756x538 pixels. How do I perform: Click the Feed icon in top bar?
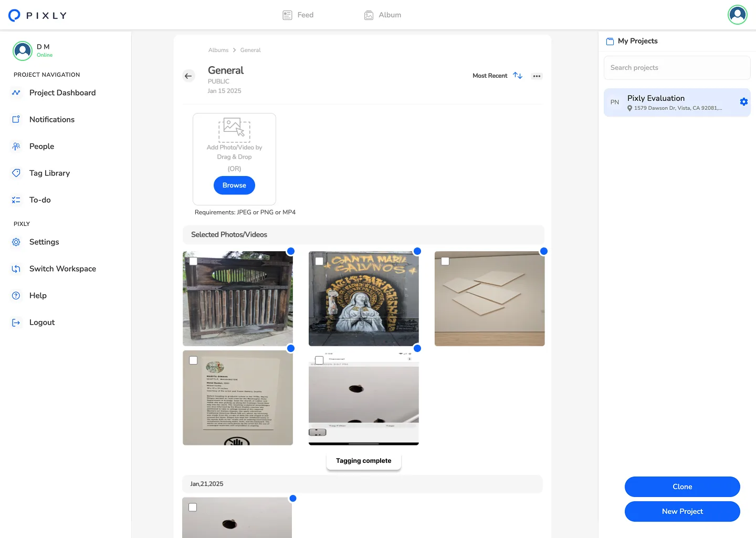pos(287,15)
